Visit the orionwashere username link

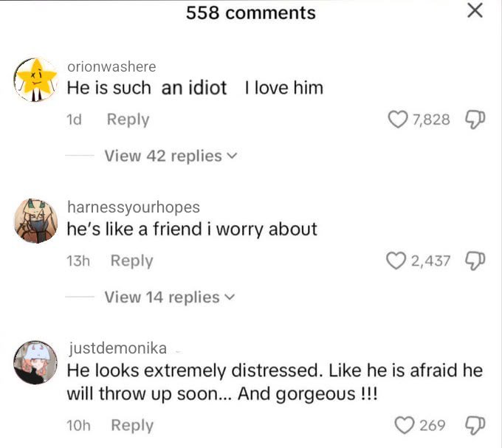111,66
